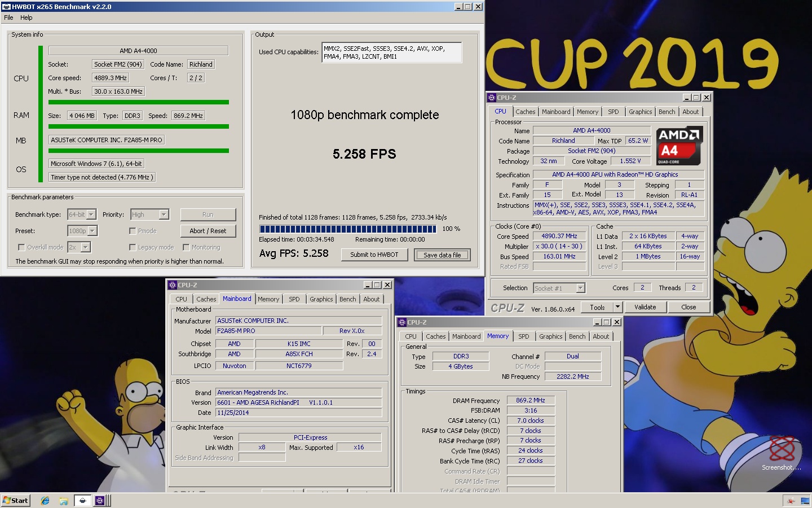The image size is (812, 508).
Task: Launch Internet Explorer from the taskbar
Action: 45,501
